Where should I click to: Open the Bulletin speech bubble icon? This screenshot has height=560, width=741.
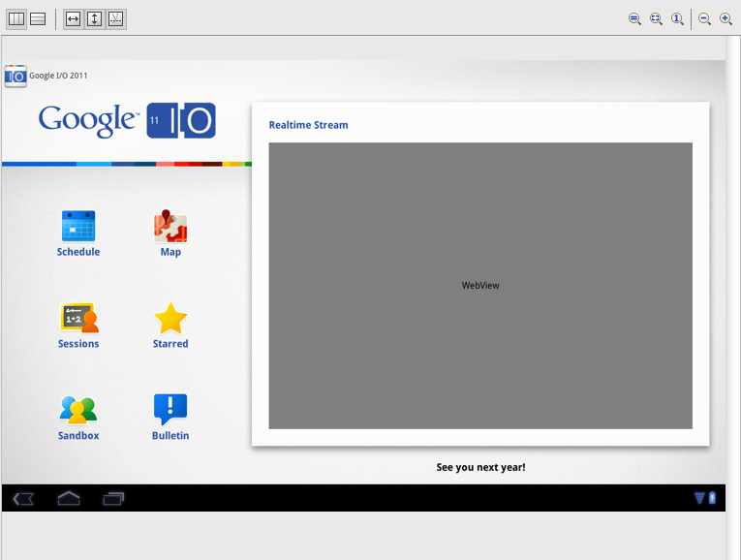[170, 411]
